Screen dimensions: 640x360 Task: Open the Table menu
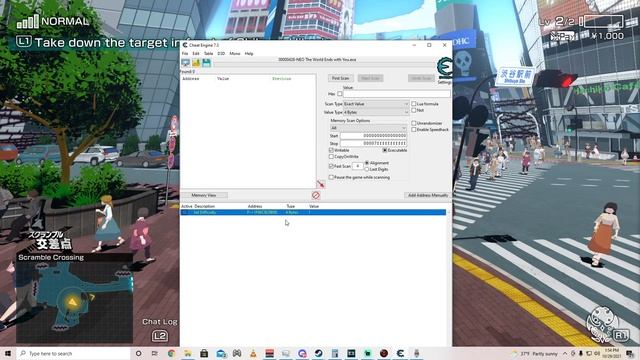(x=208, y=53)
